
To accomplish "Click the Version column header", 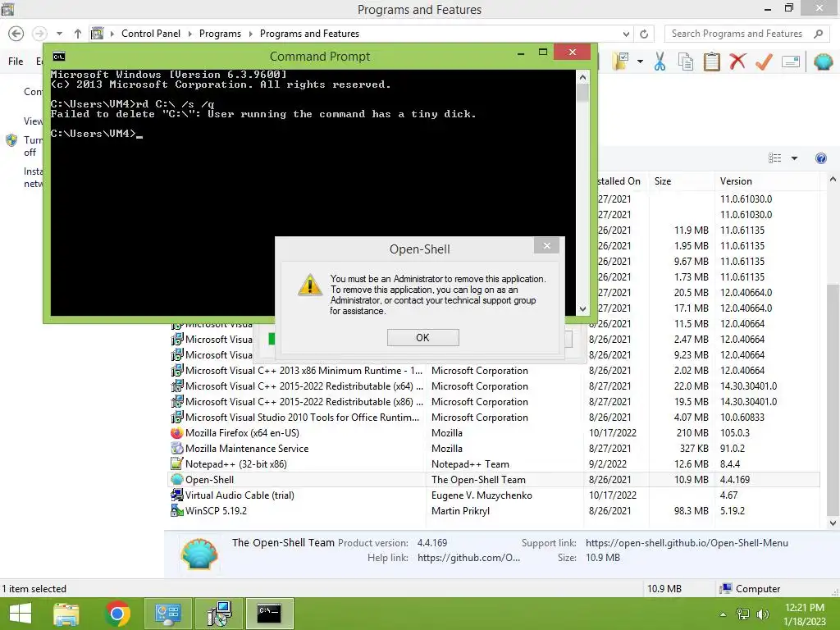I will [x=767, y=181].
